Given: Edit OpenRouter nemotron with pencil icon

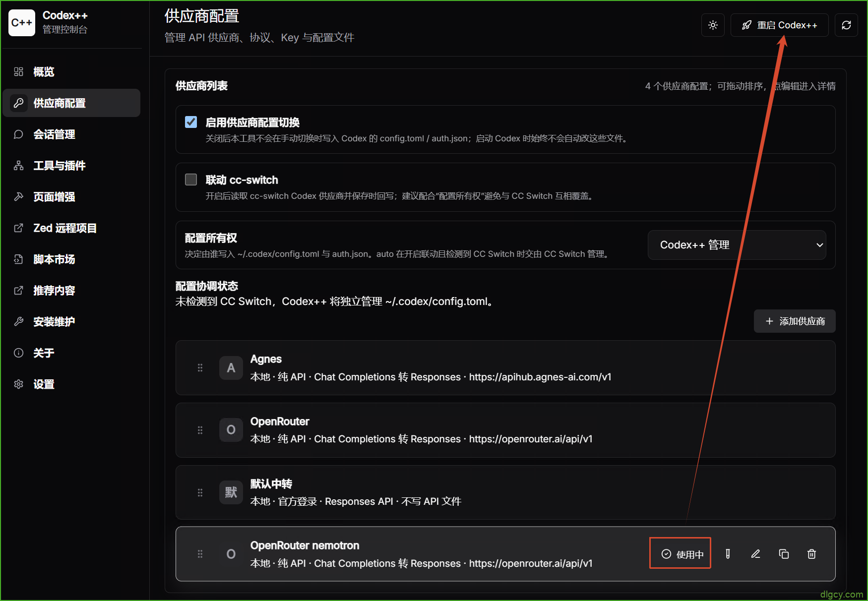Looking at the screenshot, I should pos(755,554).
